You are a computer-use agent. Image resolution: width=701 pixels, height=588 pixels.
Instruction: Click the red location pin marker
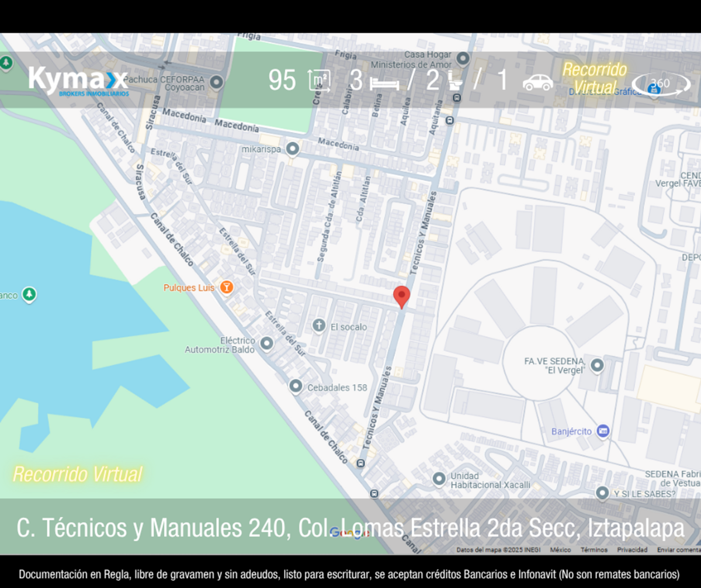(x=401, y=297)
